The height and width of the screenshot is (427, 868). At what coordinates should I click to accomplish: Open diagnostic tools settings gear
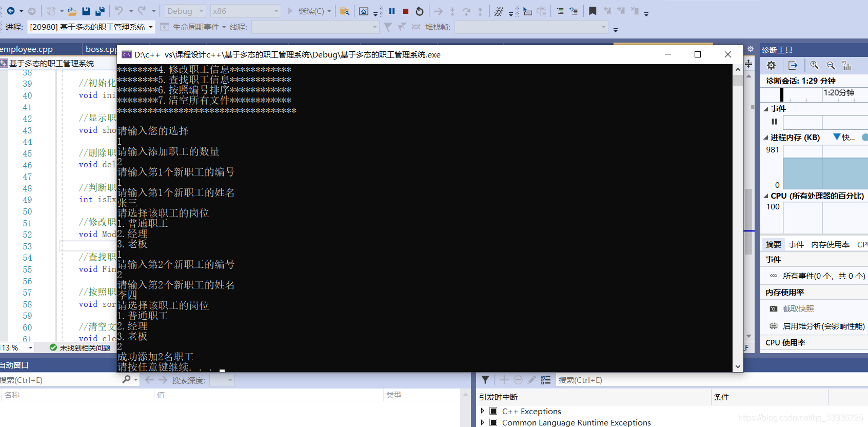(771, 65)
